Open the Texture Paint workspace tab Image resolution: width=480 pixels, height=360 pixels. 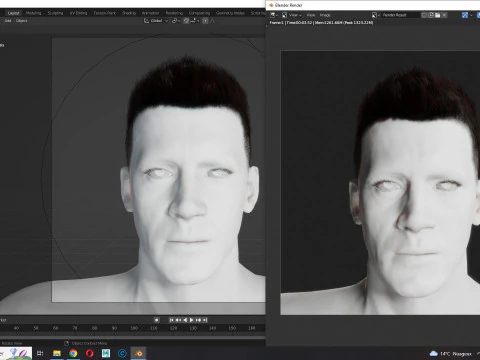click(105, 13)
